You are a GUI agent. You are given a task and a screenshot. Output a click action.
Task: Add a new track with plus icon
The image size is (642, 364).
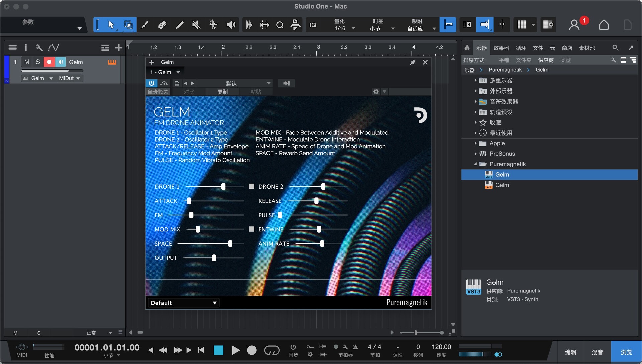pos(118,48)
